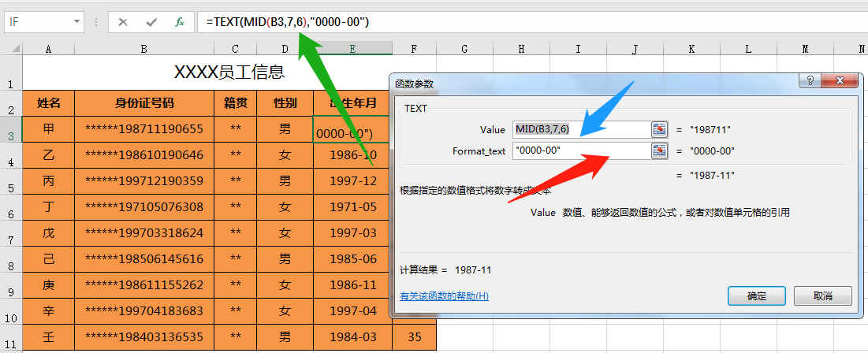Select cell containing ******199704183683
This screenshot has height=353, width=868.
[144, 311]
